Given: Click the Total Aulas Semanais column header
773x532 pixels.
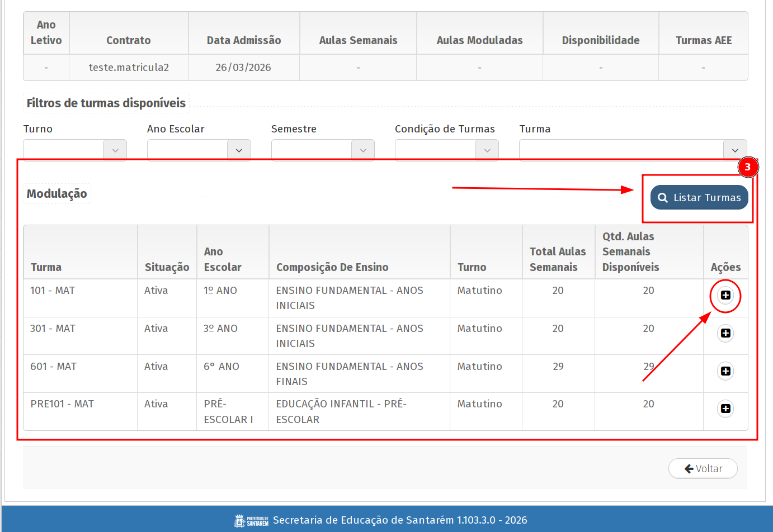Looking at the screenshot, I should tap(558, 259).
